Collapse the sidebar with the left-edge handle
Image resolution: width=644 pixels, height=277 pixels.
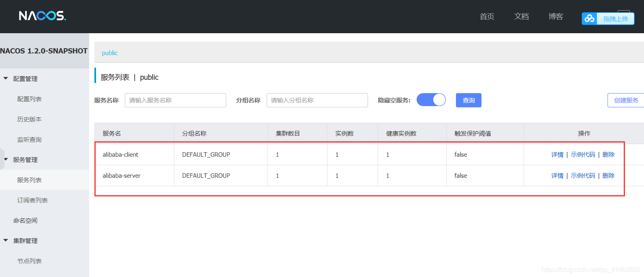coord(2,160)
